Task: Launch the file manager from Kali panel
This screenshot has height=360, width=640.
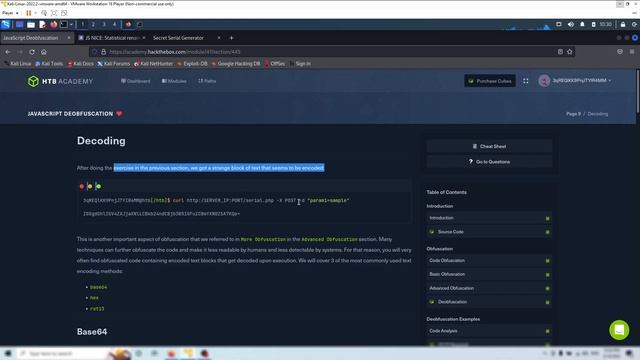Action: [31, 24]
